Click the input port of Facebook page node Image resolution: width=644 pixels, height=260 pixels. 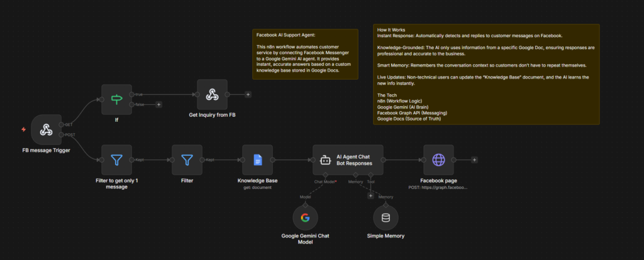click(423, 160)
